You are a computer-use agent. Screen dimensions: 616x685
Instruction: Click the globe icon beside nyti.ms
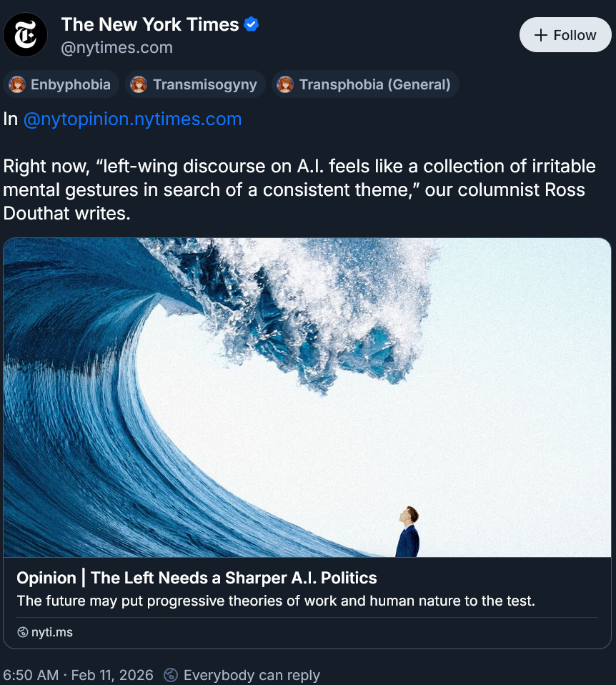(23, 632)
